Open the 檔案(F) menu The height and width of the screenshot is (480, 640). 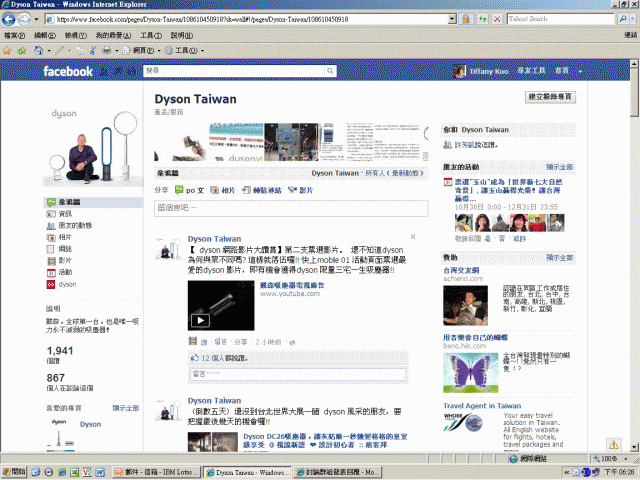14,36
